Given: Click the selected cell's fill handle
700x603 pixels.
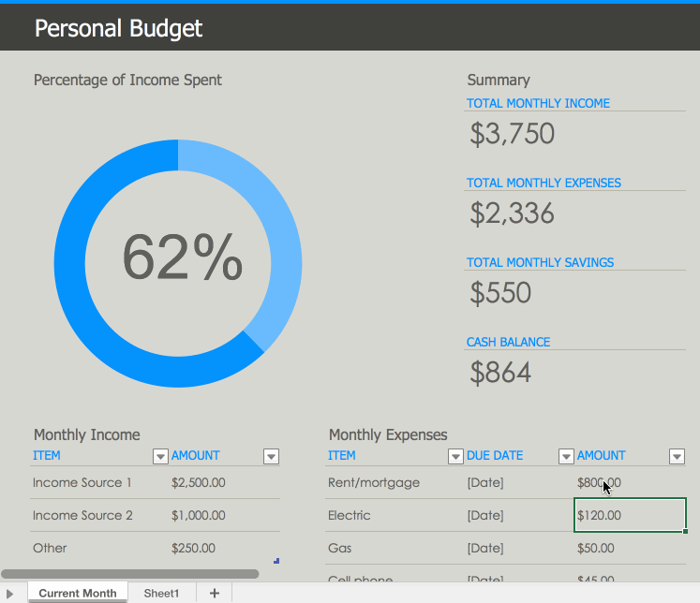Looking at the screenshot, I should [685, 531].
